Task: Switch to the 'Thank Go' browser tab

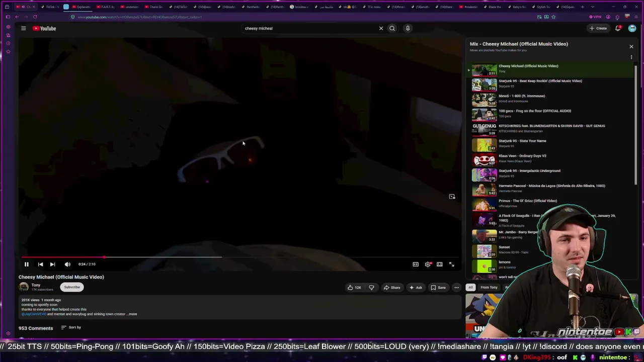Action: pos(153,7)
